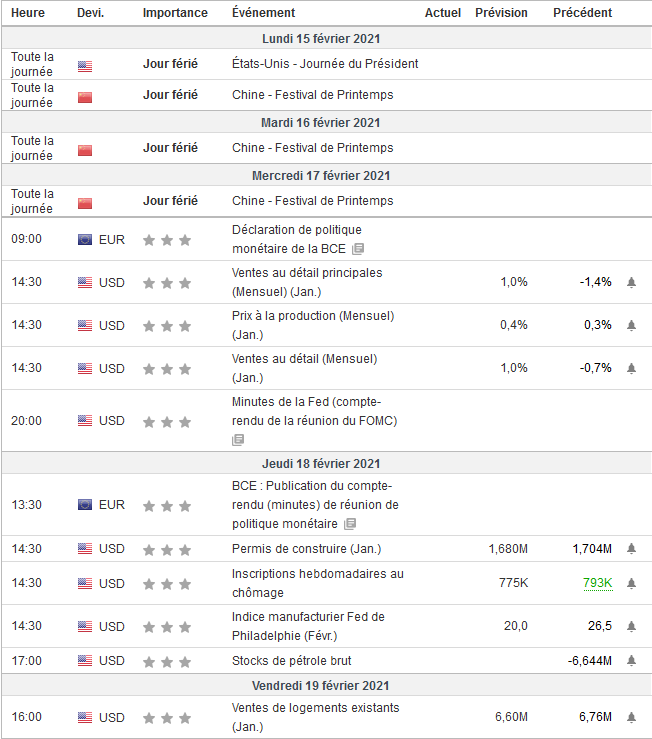Set alert bell for Stocks de pétrole brut
The height and width of the screenshot is (739, 652).
point(631,661)
